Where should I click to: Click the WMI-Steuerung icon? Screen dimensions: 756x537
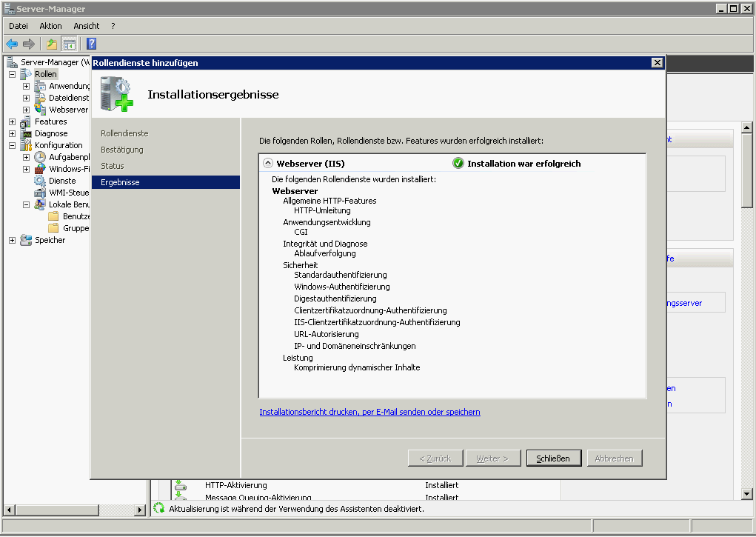coord(40,193)
